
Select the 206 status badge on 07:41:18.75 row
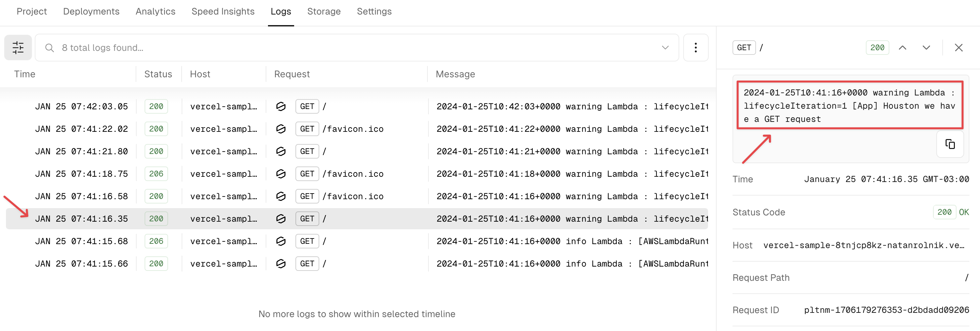tap(156, 174)
